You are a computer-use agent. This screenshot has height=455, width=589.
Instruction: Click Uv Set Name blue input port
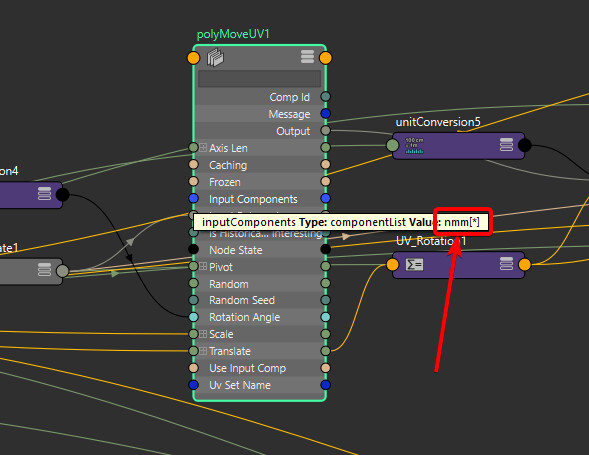[x=193, y=385]
